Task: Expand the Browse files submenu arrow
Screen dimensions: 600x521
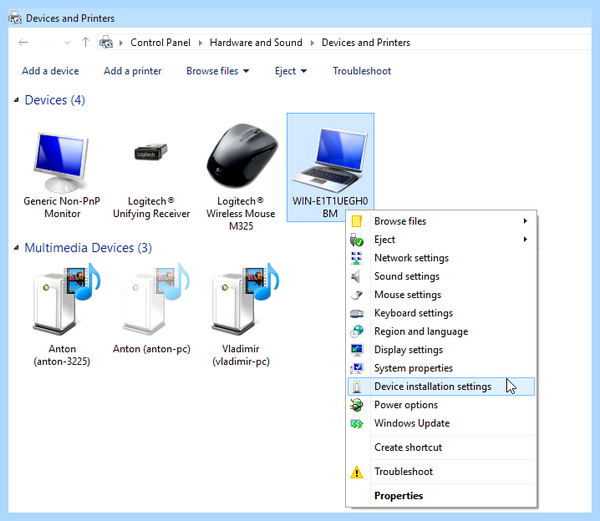Action: (525, 221)
